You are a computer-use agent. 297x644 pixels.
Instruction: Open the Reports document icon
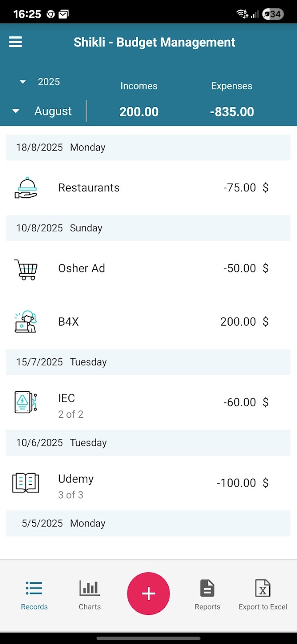pos(207,589)
